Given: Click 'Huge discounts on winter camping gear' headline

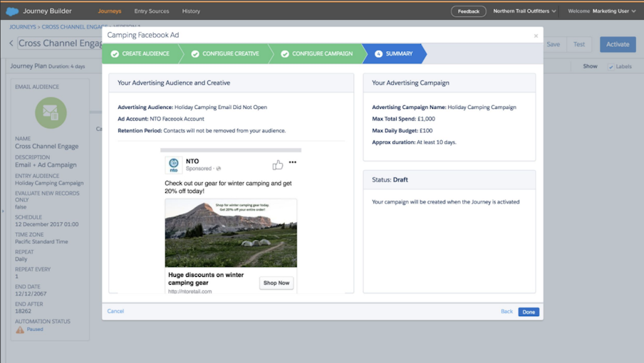Looking at the screenshot, I should pyautogui.click(x=206, y=279).
